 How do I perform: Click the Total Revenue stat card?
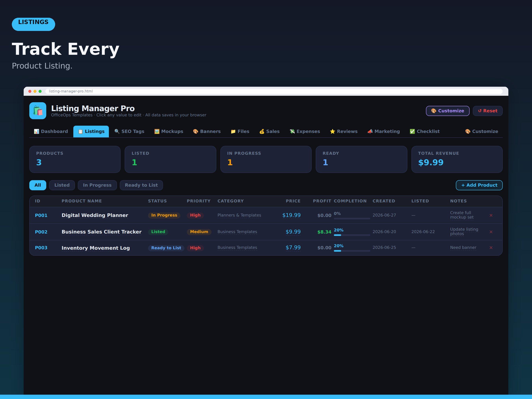click(457, 159)
